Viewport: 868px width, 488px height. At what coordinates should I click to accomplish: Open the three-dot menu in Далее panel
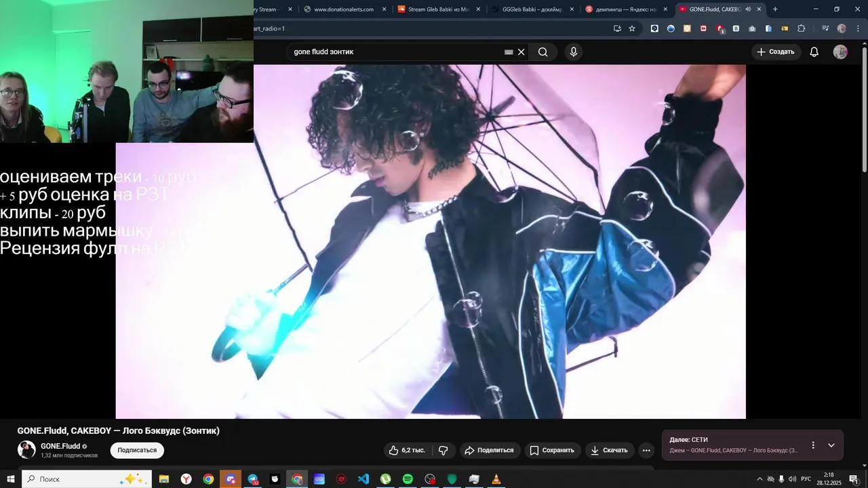(x=813, y=445)
